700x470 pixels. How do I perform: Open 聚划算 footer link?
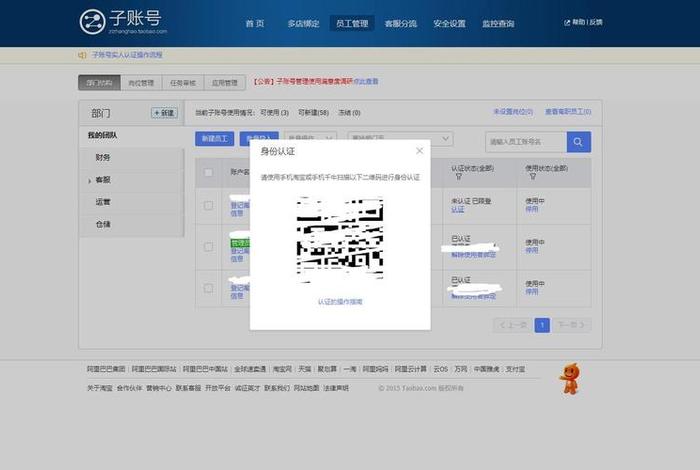tap(327, 369)
